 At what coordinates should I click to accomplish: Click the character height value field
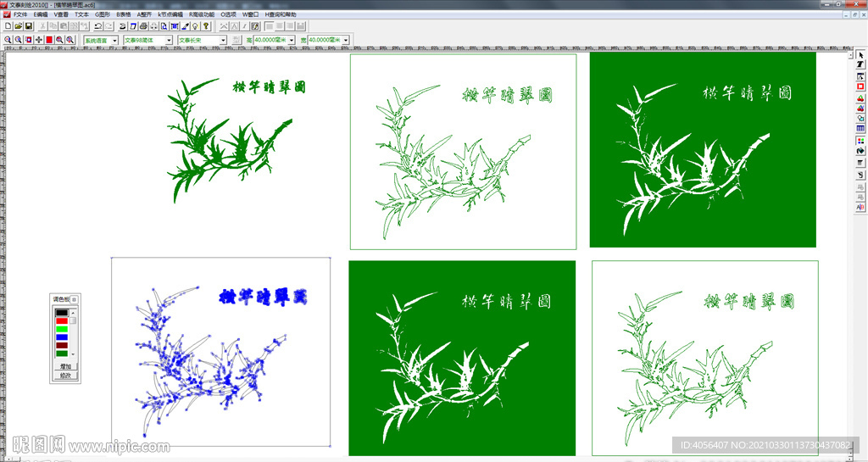270,40
